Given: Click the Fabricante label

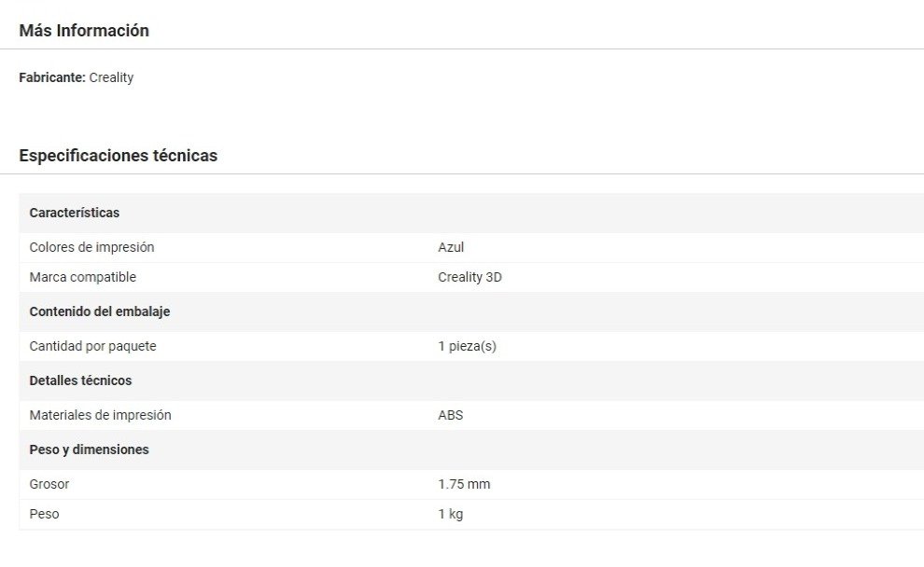Looking at the screenshot, I should tap(52, 77).
